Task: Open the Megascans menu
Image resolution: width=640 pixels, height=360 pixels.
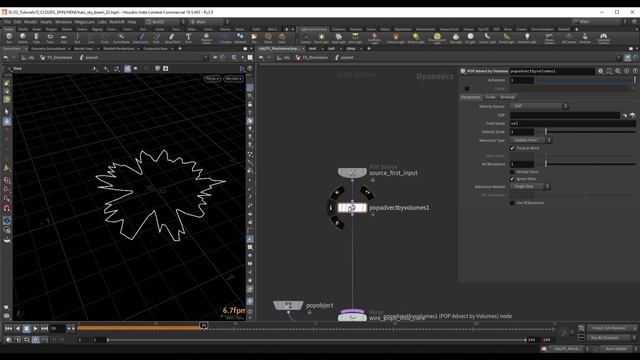Action: click(x=84, y=22)
